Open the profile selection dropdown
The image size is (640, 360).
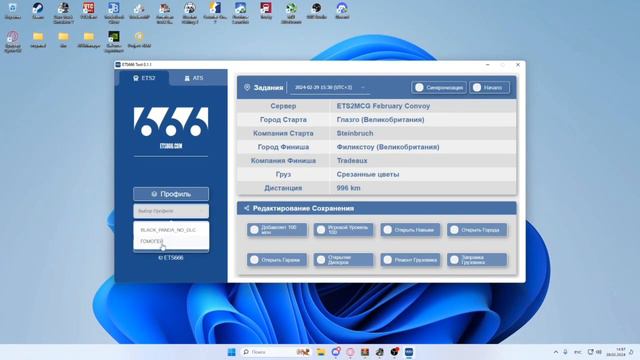pyautogui.click(x=171, y=211)
